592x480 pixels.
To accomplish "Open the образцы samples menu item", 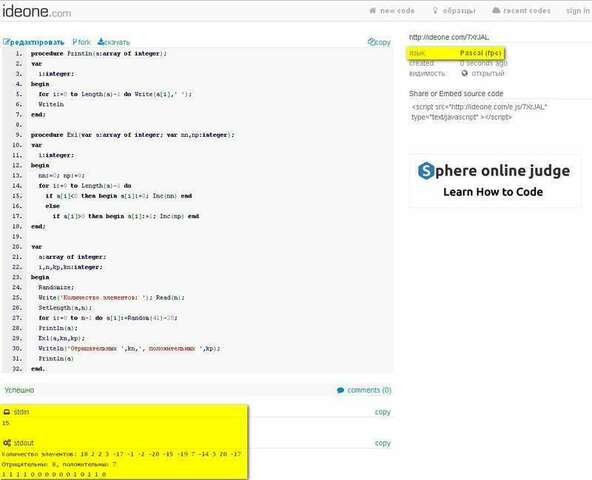I will coord(459,11).
